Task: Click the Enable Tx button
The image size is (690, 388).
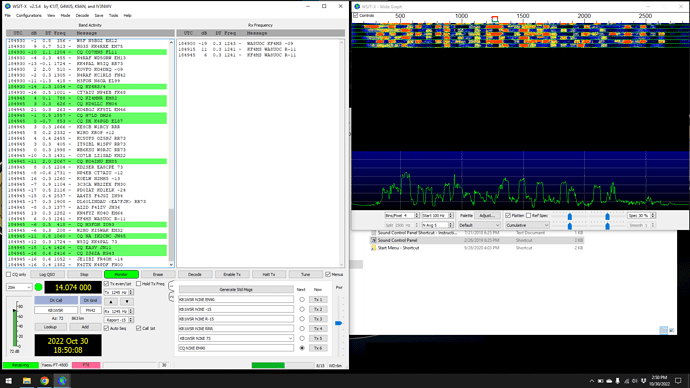Action: pyautogui.click(x=232, y=275)
